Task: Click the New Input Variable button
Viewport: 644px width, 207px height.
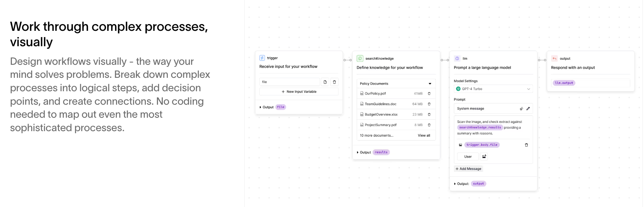Action: click(x=299, y=92)
